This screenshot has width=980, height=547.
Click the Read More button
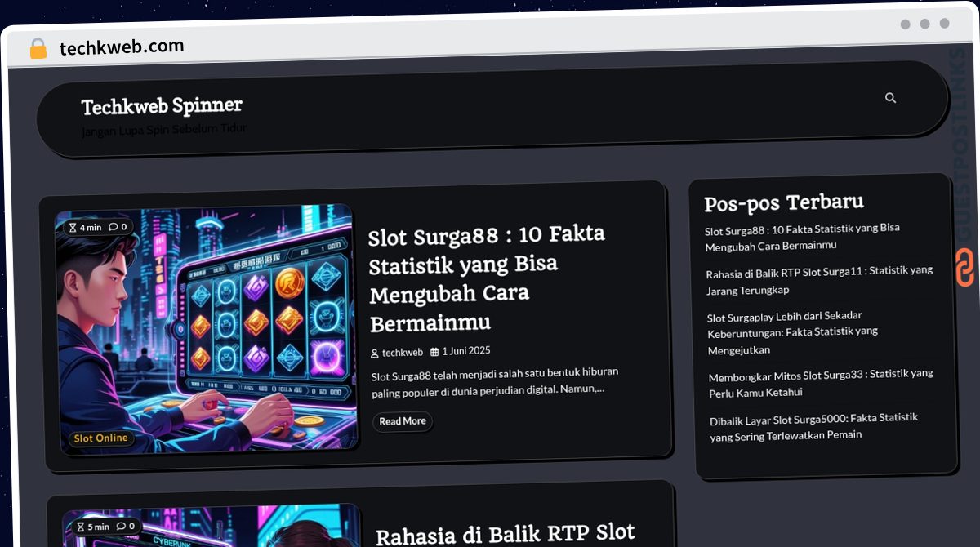click(403, 421)
